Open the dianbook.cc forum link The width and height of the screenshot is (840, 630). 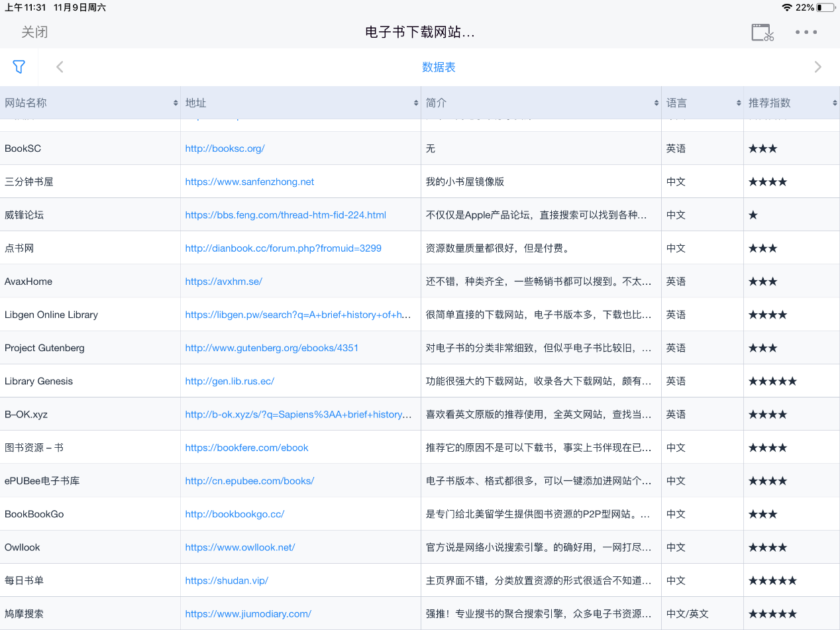tap(284, 248)
